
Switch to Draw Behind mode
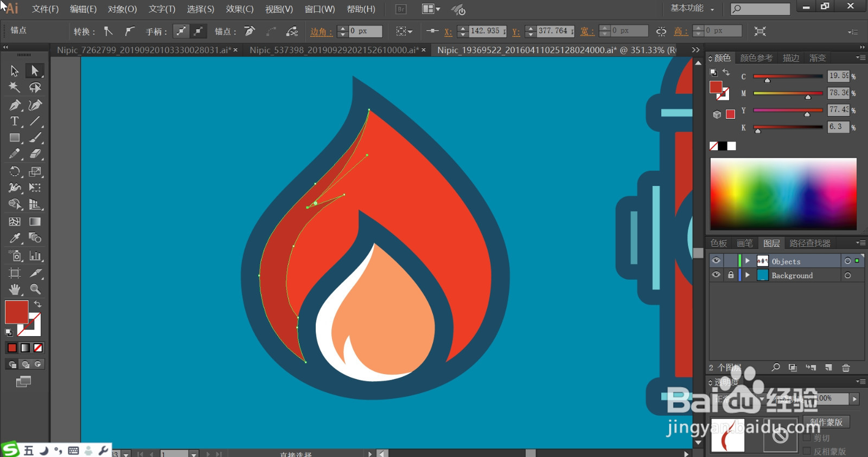[25, 364]
